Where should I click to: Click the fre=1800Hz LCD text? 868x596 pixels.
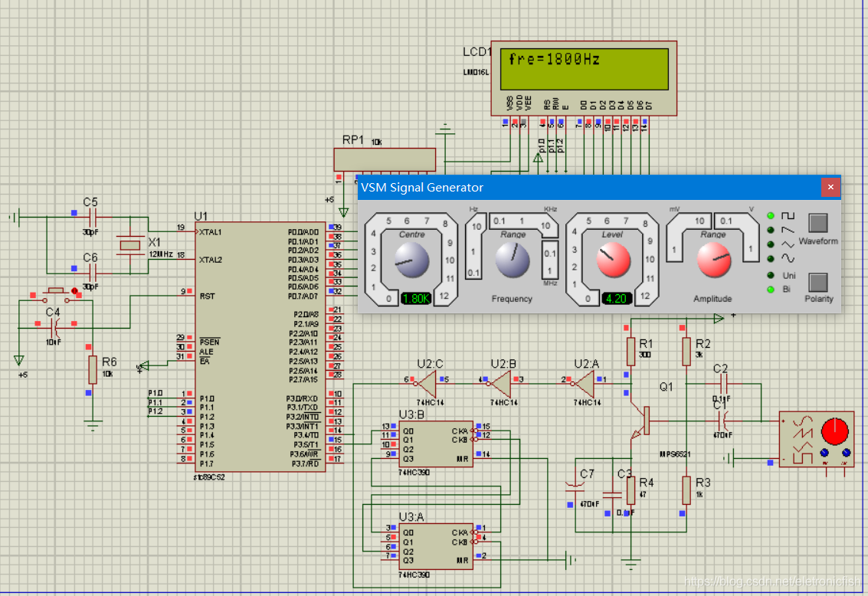554,59
